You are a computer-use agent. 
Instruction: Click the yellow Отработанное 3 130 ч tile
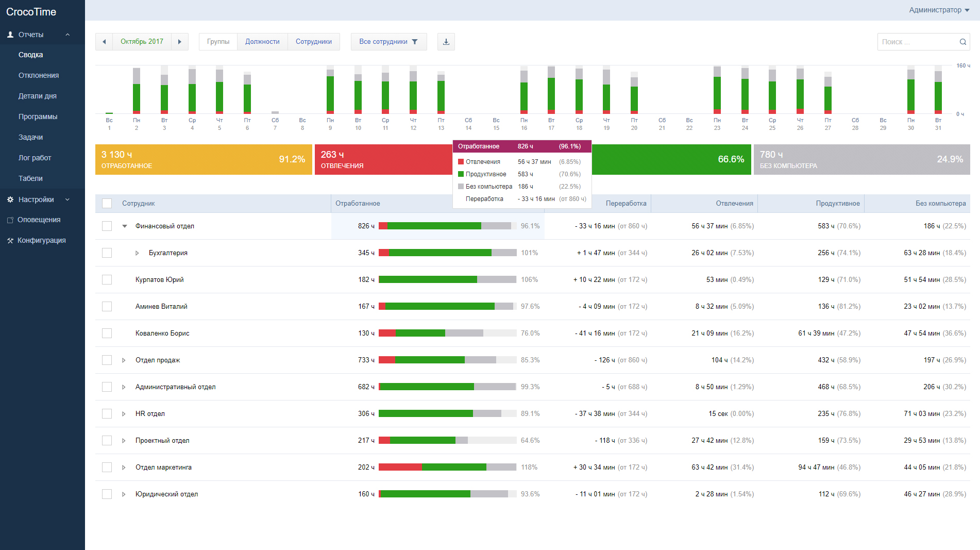click(204, 159)
